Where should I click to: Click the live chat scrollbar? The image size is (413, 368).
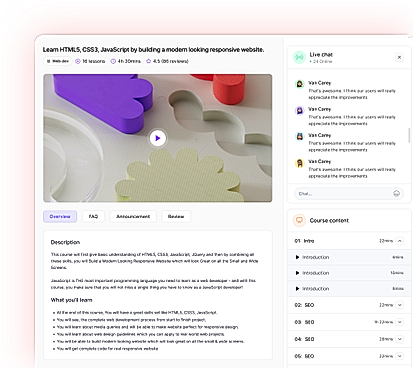[409, 135]
